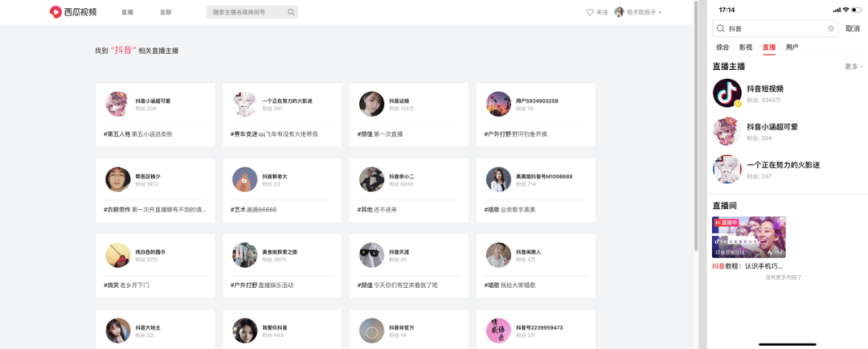The height and width of the screenshot is (349, 868).
Task: Click the name 美美姐抖音号M1006688
Action: pyautogui.click(x=544, y=176)
